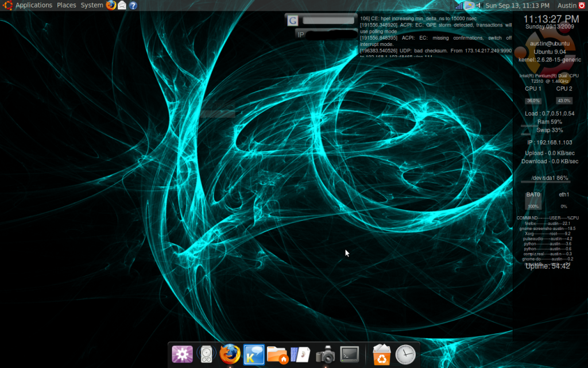
Task: Launch Firefox from the top panel
Action: [111, 5]
